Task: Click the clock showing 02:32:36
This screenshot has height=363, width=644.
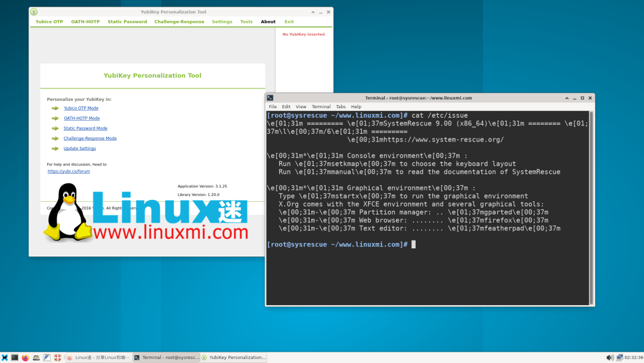Action: point(633,357)
